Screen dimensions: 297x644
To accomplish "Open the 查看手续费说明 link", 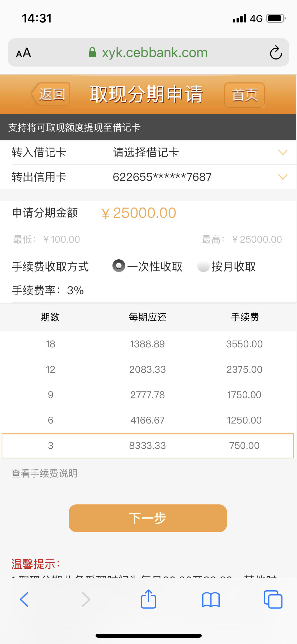I will pos(44,473).
